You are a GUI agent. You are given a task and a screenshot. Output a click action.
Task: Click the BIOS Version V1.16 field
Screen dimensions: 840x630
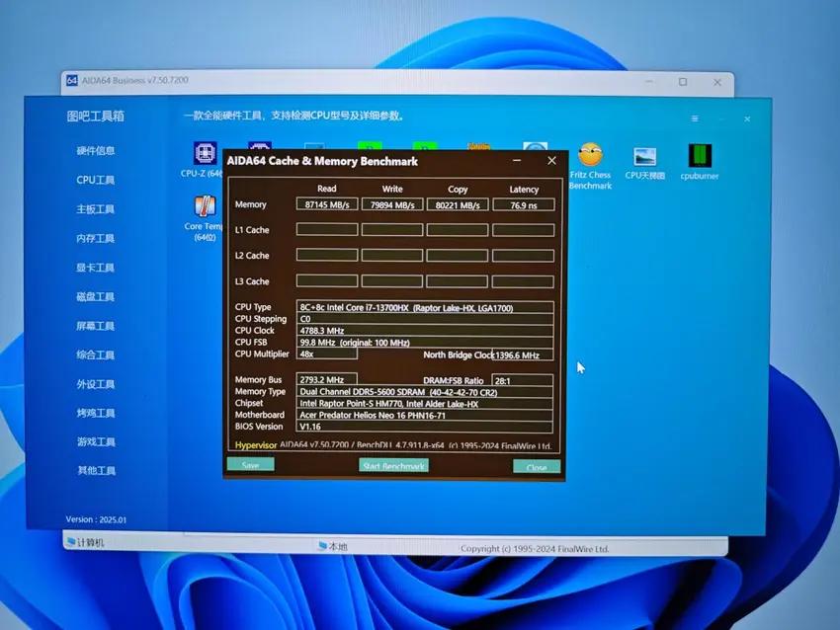(424, 427)
